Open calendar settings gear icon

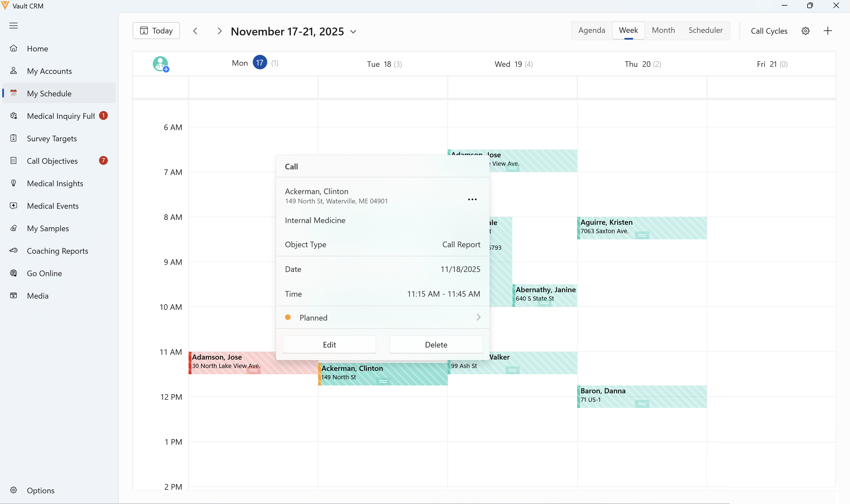click(805, 31)
